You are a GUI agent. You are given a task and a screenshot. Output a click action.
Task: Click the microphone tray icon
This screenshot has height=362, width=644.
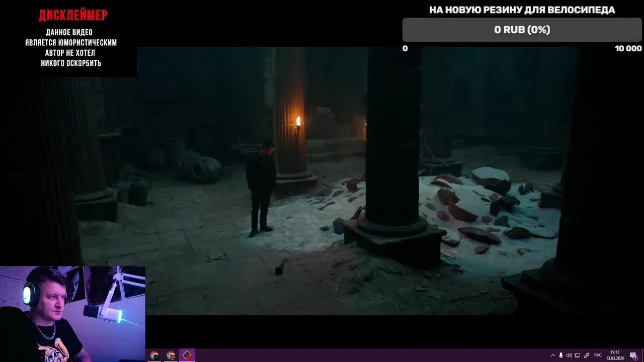tap(561, 355)
